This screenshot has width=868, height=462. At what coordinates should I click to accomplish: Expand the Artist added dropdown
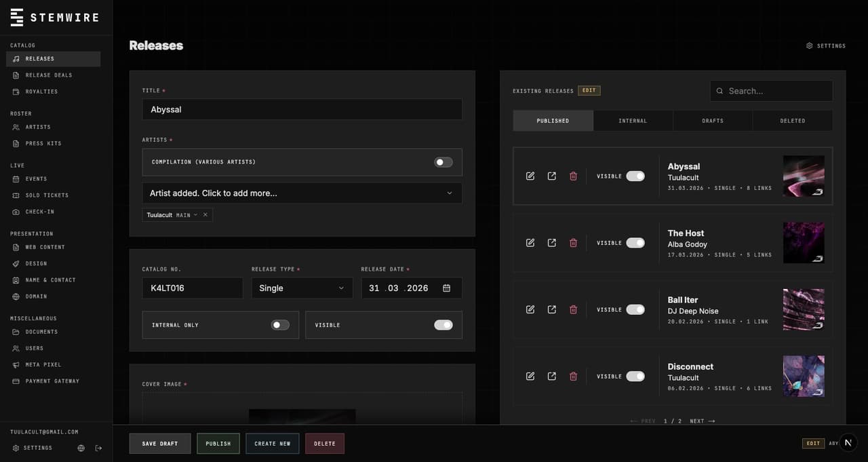coord(449,193)
